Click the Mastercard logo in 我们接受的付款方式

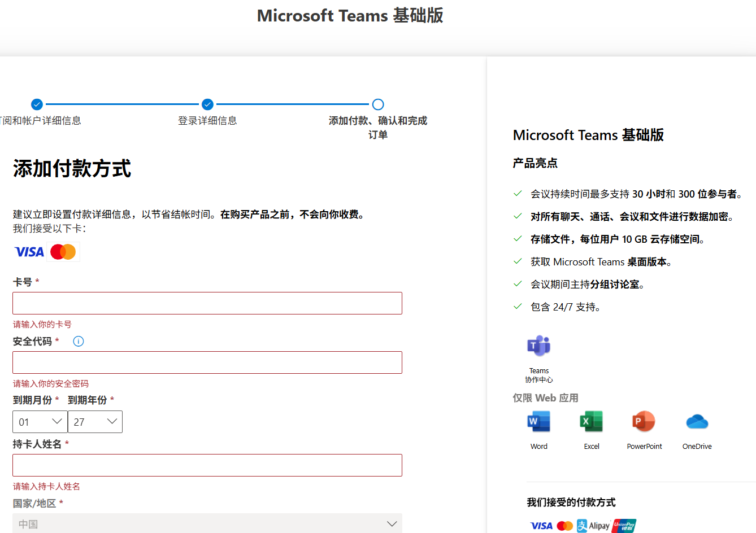pyautogui.click(x=564, y=526)
